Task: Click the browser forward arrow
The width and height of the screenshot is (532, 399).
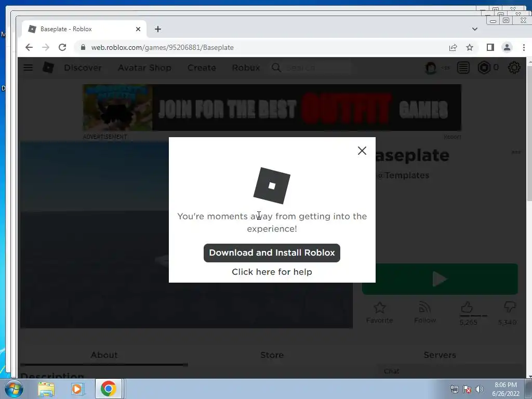Action: click(x=46, y=47)
